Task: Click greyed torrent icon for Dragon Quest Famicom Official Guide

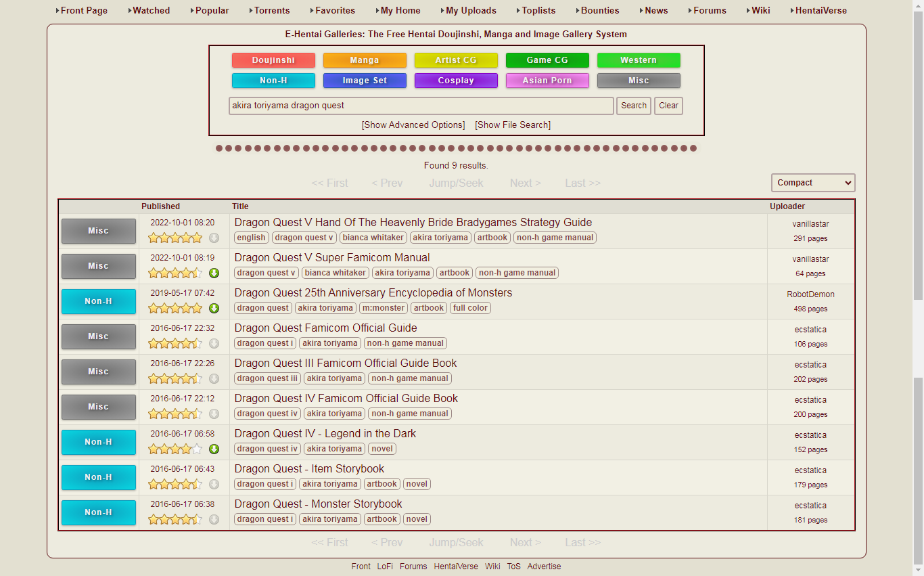Action: 214,343
